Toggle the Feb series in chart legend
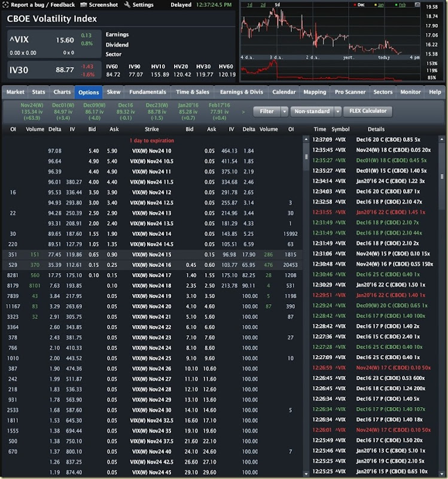 (400, 5)
